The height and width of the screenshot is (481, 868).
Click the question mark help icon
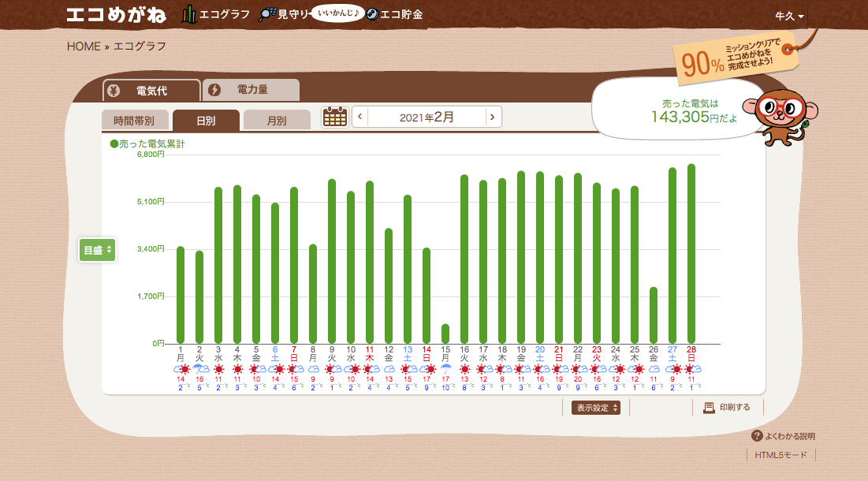click(x=757, y=436)
